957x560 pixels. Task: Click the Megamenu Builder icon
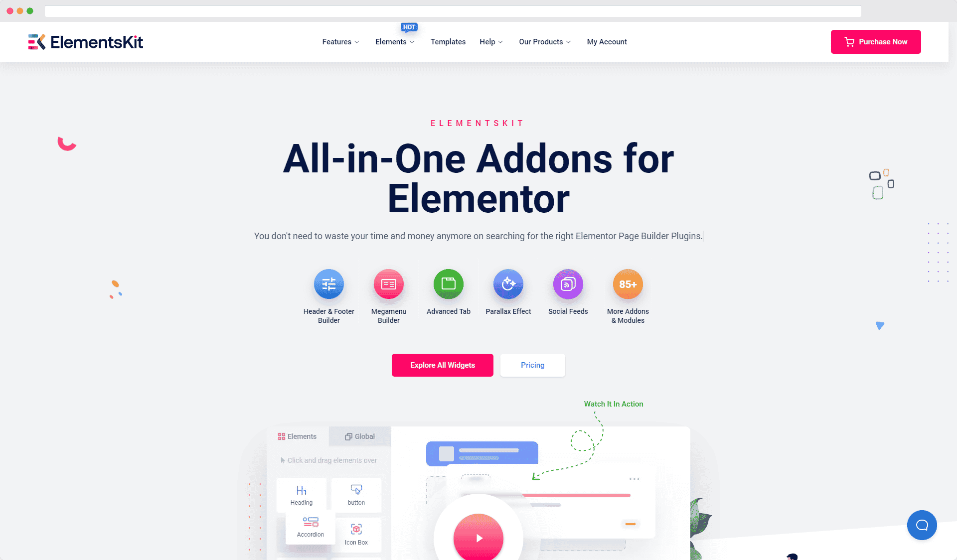388,283
